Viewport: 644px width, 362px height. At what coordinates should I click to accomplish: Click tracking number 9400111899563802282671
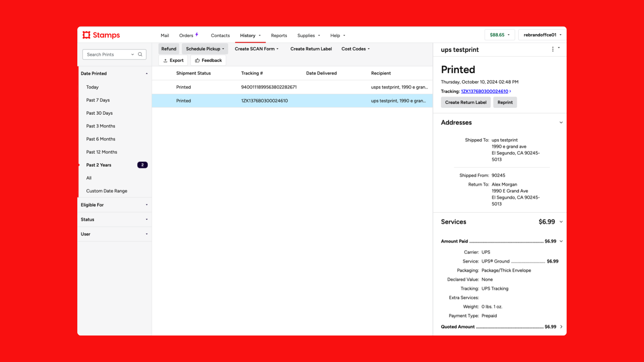coord(269,87)
